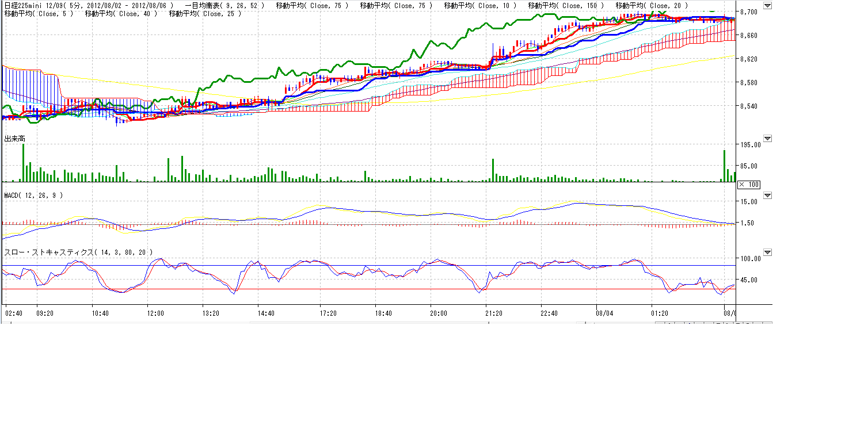Click the 8,620 price axis label
This screenshot has height=421, width=868.
750,59
